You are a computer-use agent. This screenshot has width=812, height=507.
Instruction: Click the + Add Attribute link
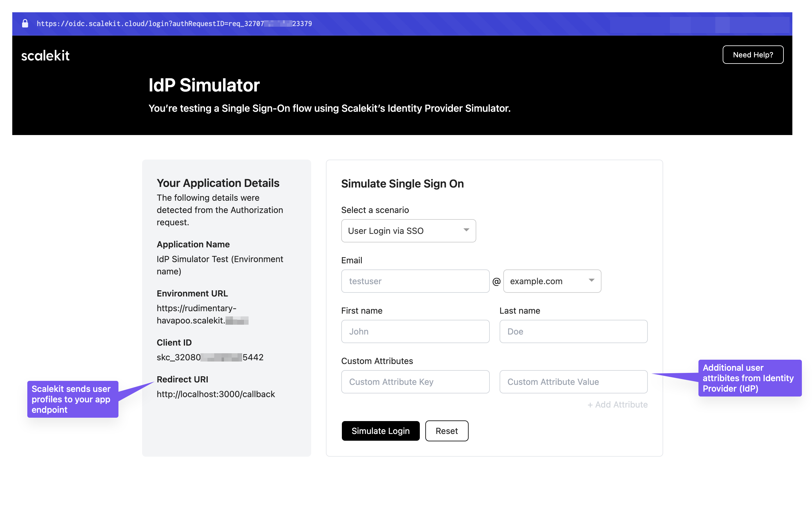coord(617,404)
